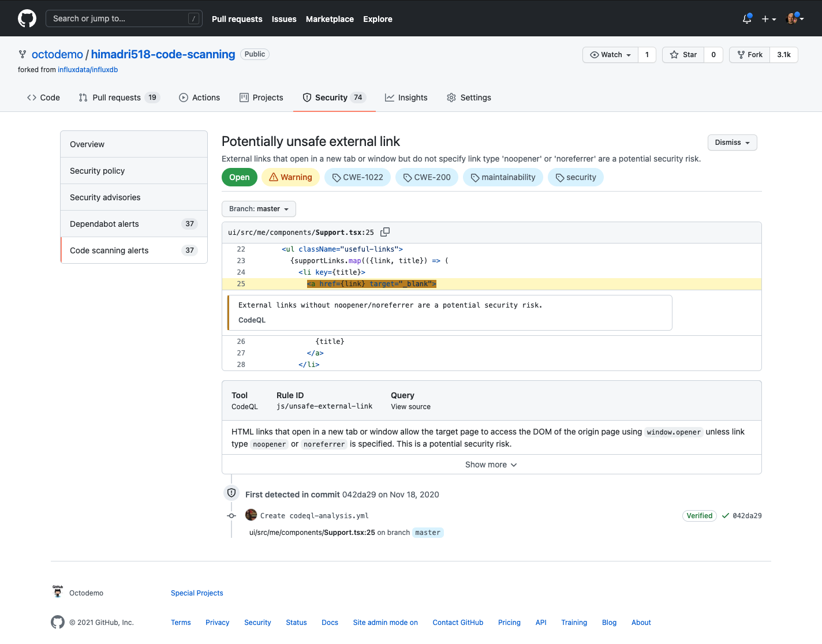
Task: Star the repository
Action: coord(683,55)
